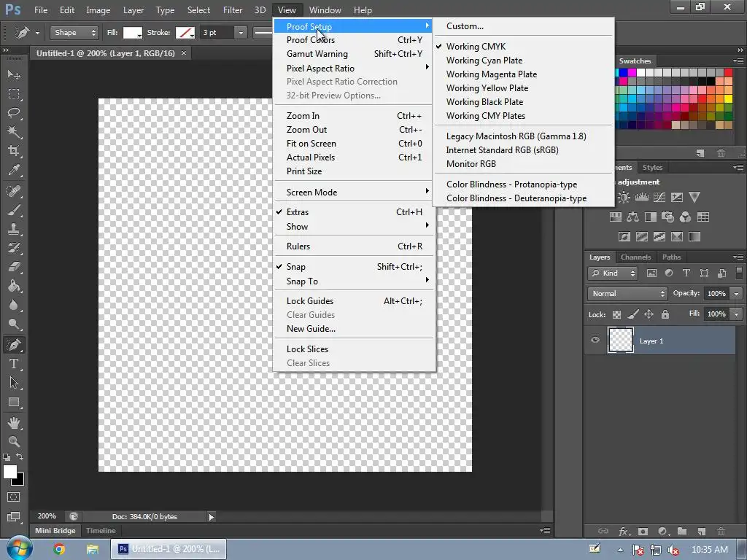This screenshot has height=560, width=747.
Task: Select the Eyedropper tool
Action: pyautogui.click(x=14, y=170)
